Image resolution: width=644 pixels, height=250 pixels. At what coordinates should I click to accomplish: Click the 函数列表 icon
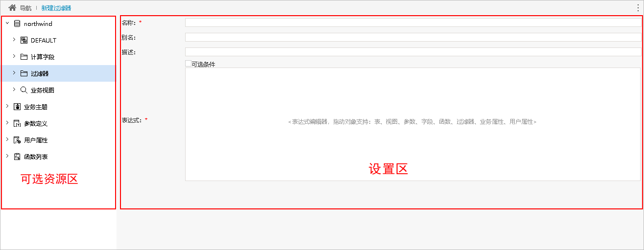click(x=17, y=157)
